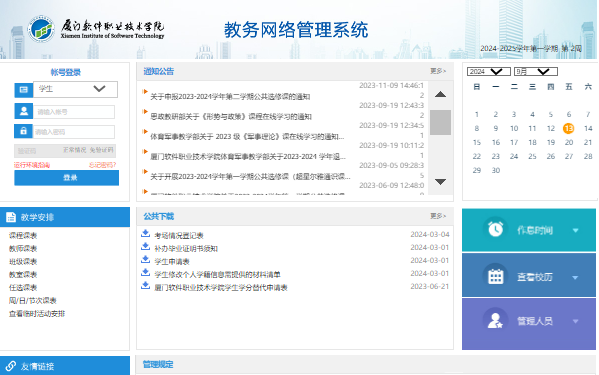Open notice 关于申报2023-2024学年第二学期公共选修课的通知
This screenshot has width=599, height=375.
(230, 97)
